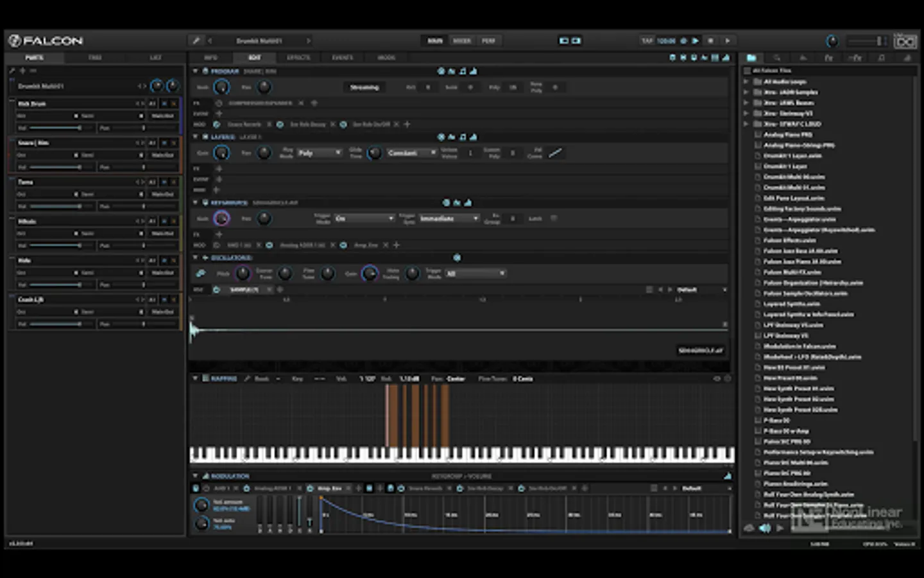Image resolution: width=924 pixels, height=578 pixels.
Task: Open the EFFECTS editor tab
Action: 298,58
